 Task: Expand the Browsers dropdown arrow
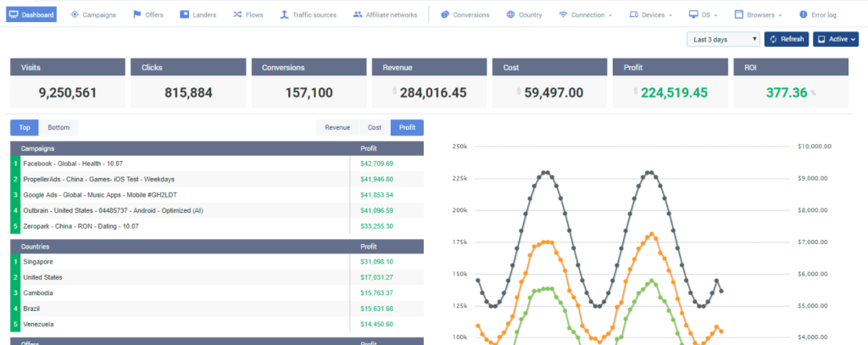[x=780, y=15]
